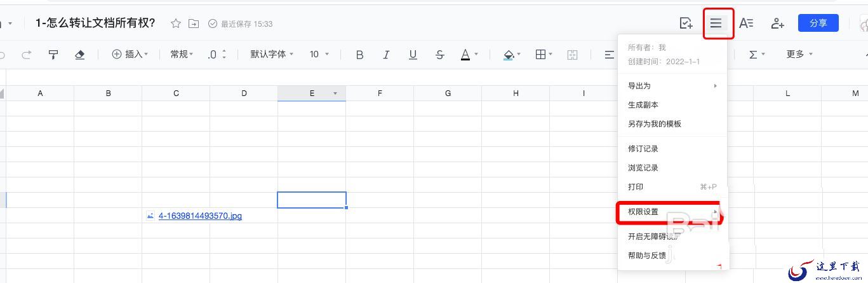
Task: Select the eraser clear-format icon
Action: (79, 55)
